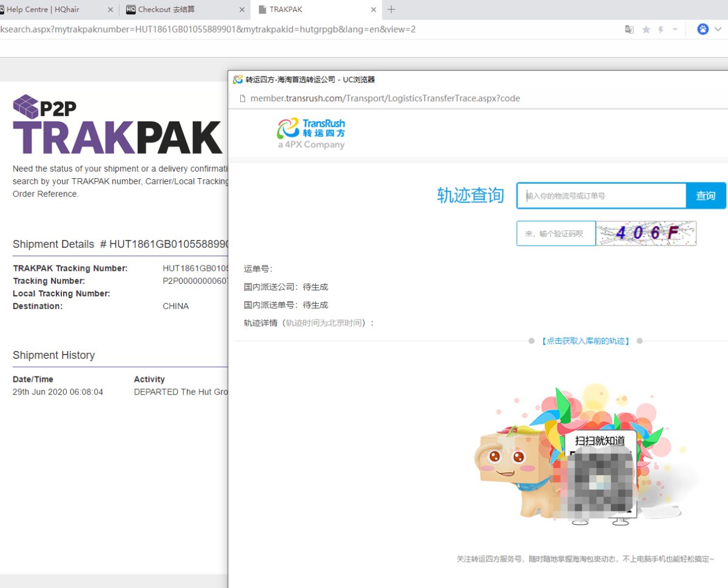Viewport: 728px width, 588px height.
Task: Click the TransRush 转运四方 logo
Action: point(311,134)
